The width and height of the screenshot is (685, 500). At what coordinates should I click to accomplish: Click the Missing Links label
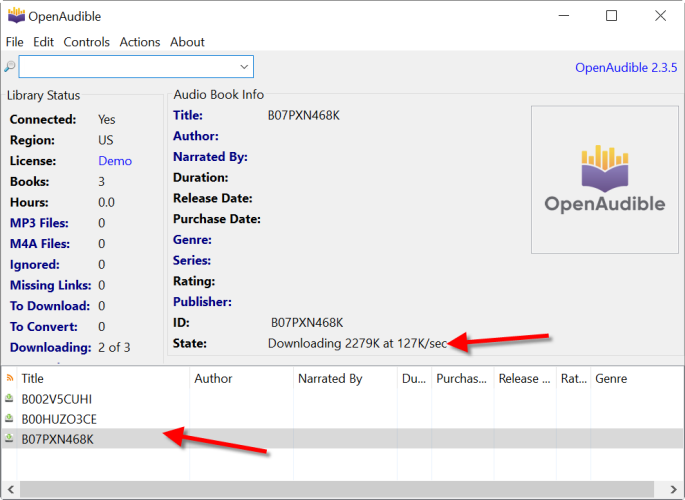tap(51, 285)
